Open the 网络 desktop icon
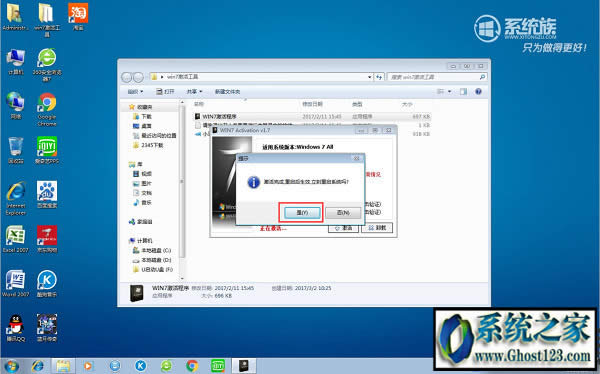 tap(15, 106)
